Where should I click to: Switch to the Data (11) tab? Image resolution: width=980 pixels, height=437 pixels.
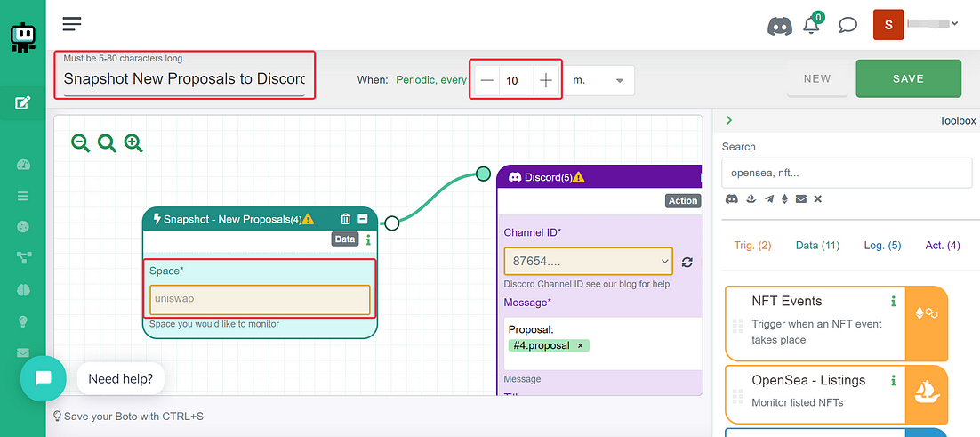(817, 246)
